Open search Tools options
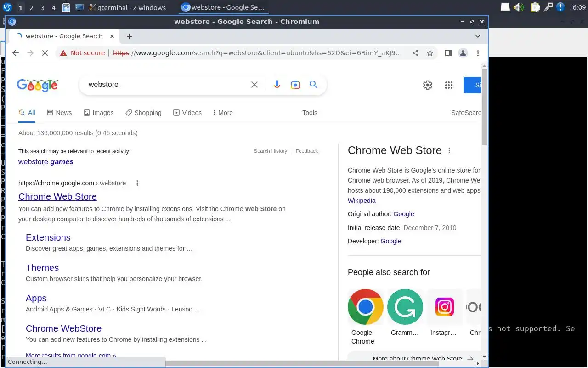Screen dimensions: 588x368 pyautogui.click(x=310, y=113)
